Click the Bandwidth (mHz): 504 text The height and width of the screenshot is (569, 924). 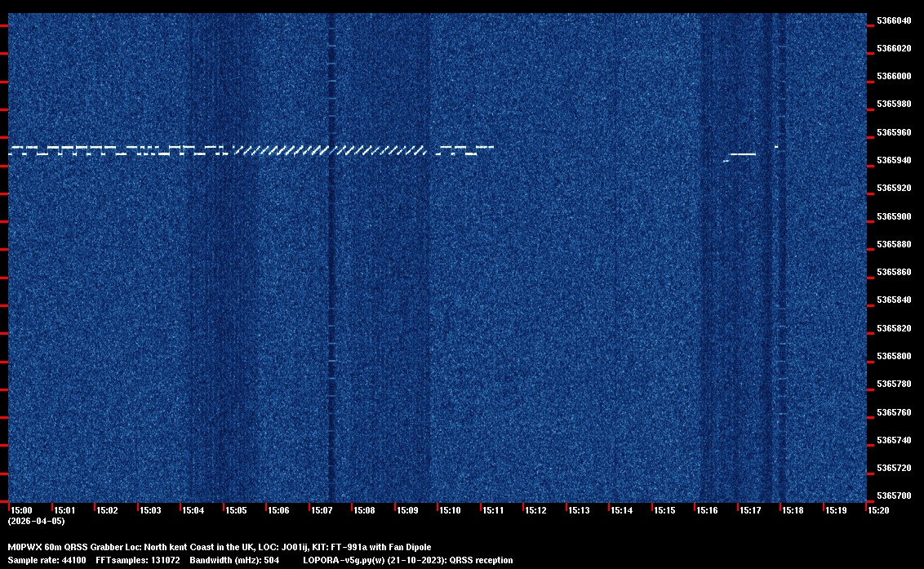234,560
